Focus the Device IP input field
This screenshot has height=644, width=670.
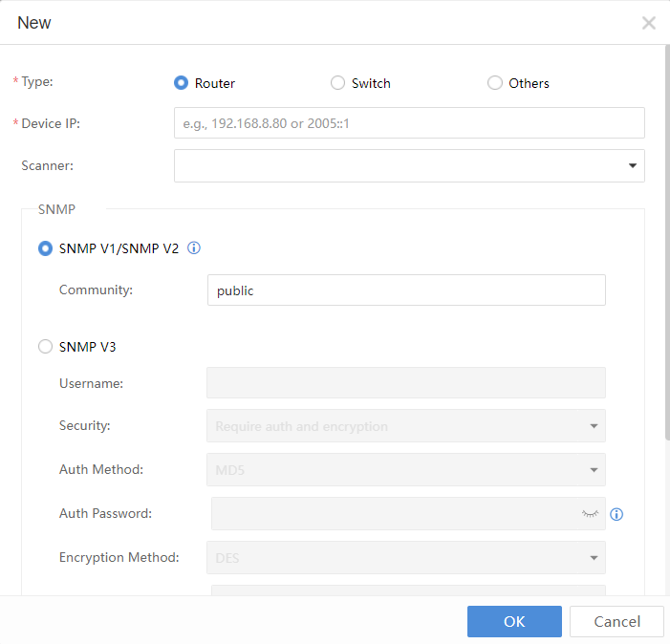pos(409,123)
